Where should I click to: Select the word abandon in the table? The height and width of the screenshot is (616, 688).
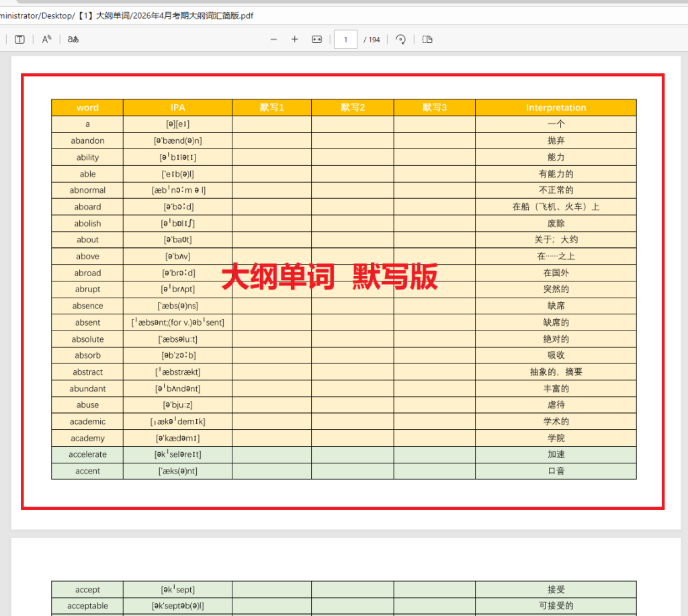coord(87,140)
